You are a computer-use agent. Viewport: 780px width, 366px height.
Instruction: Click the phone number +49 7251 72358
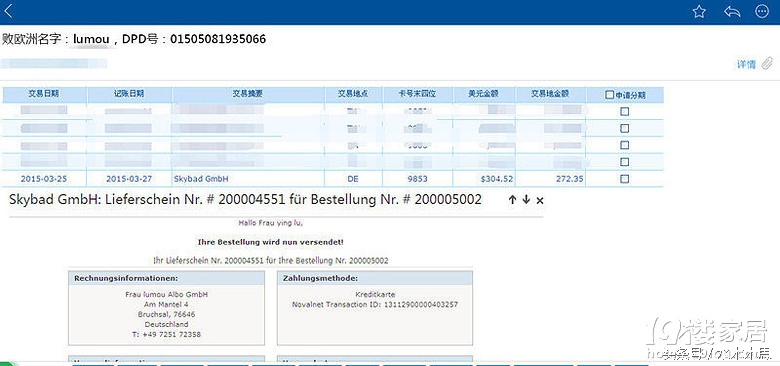coord(167,335)
